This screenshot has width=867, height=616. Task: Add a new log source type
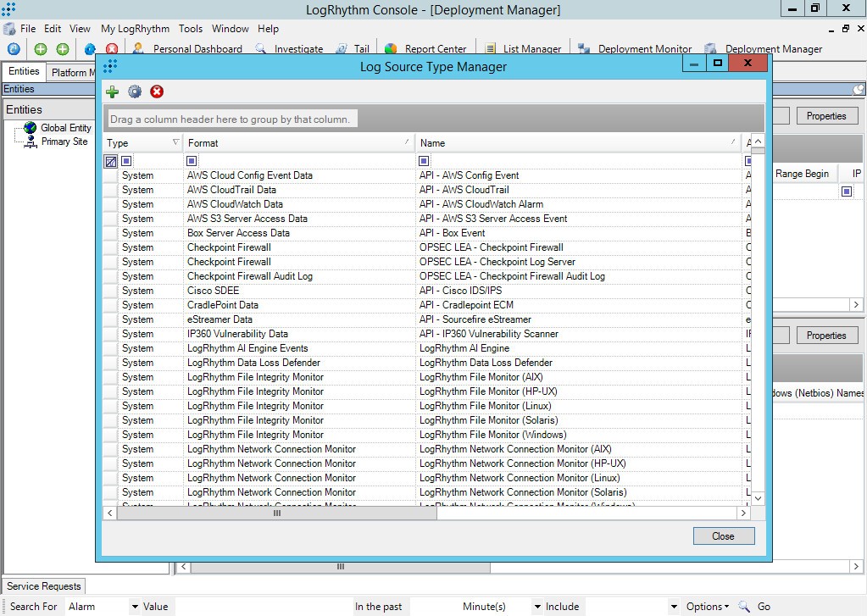point(111,92)
